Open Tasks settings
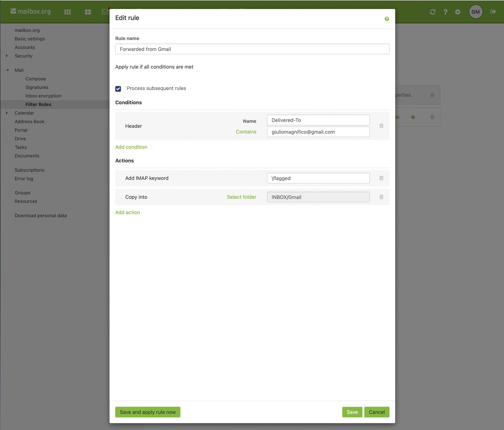 [21, 147]
